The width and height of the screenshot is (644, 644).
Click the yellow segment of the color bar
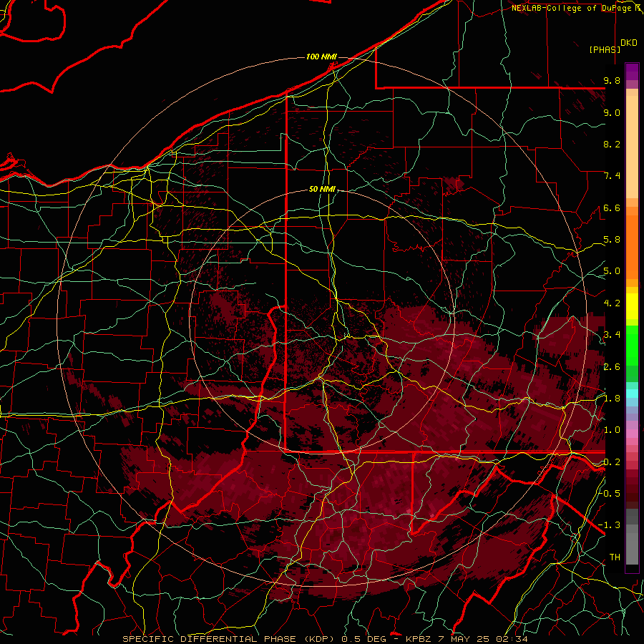click(632, 306)
